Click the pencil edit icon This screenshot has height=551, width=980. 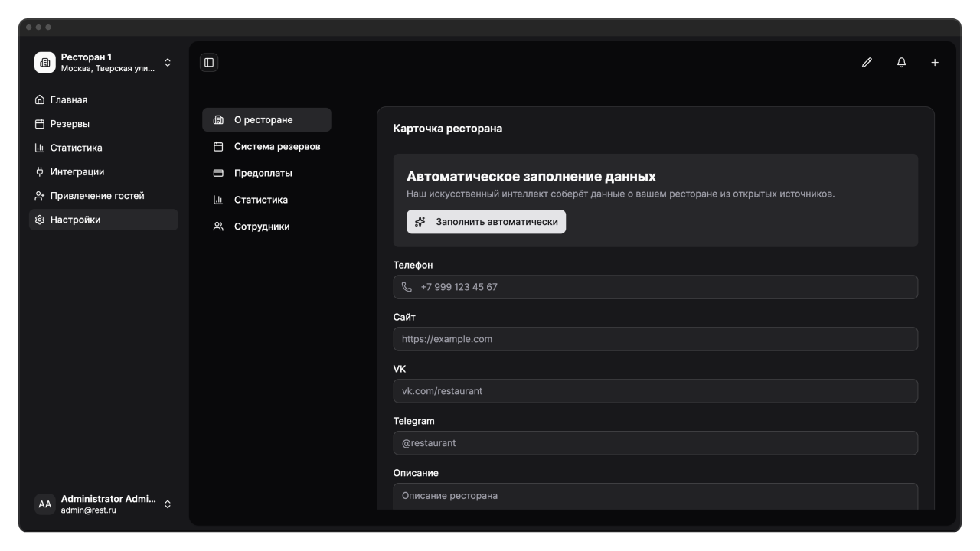click(x=867, y=63)
